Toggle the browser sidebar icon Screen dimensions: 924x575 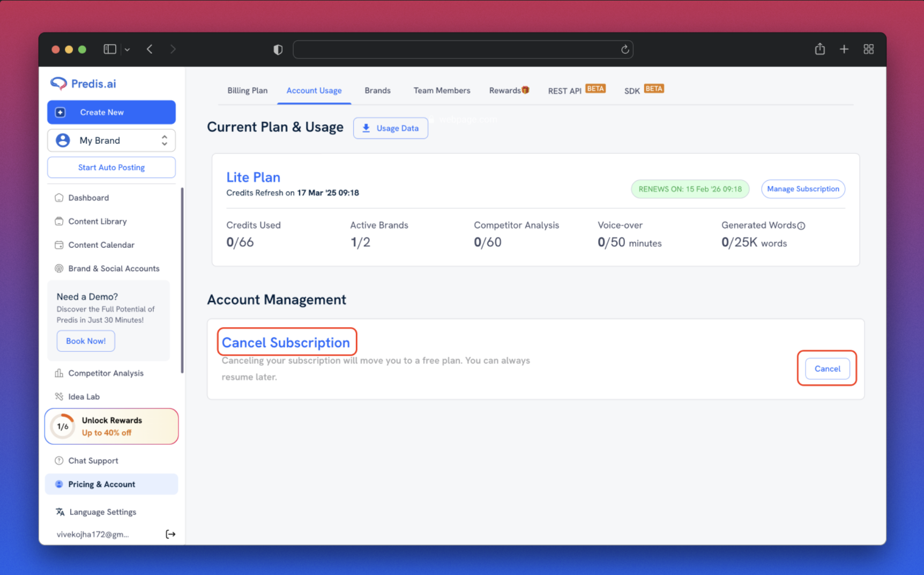point(110,49)
